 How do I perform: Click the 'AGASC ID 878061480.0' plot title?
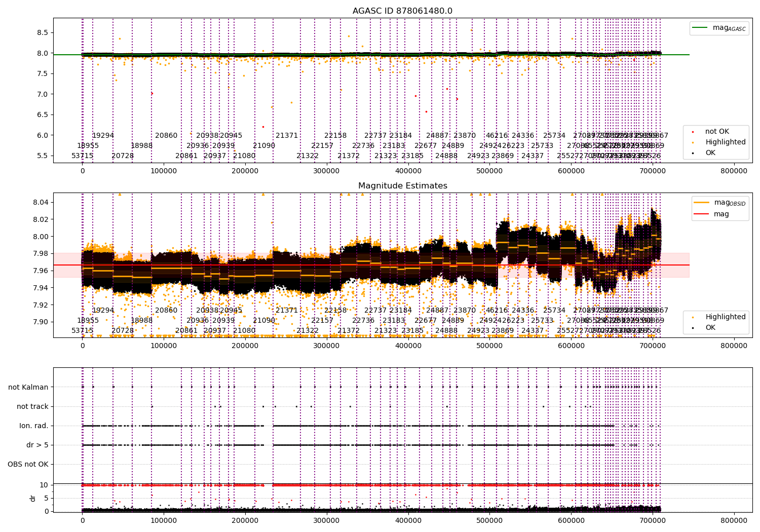click(x=402, y=11)
